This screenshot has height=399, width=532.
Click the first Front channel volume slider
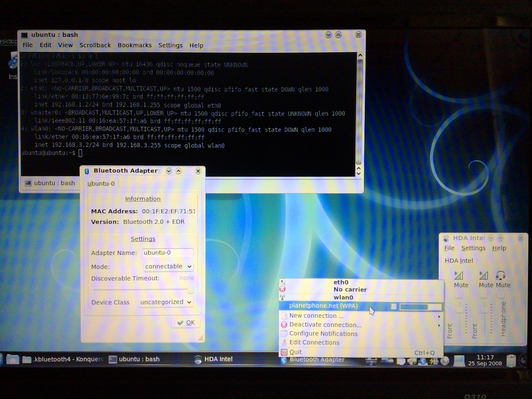tap(460, 319)
